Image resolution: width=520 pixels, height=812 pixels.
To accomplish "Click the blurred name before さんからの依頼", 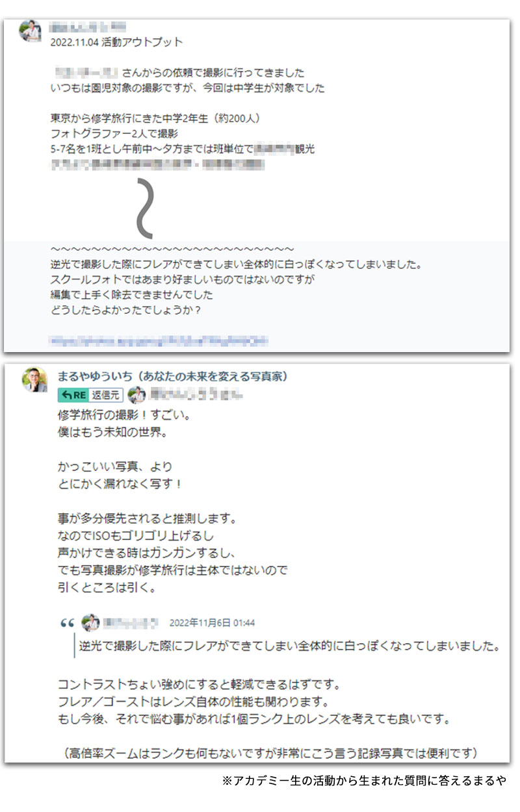I will (86, 72).
